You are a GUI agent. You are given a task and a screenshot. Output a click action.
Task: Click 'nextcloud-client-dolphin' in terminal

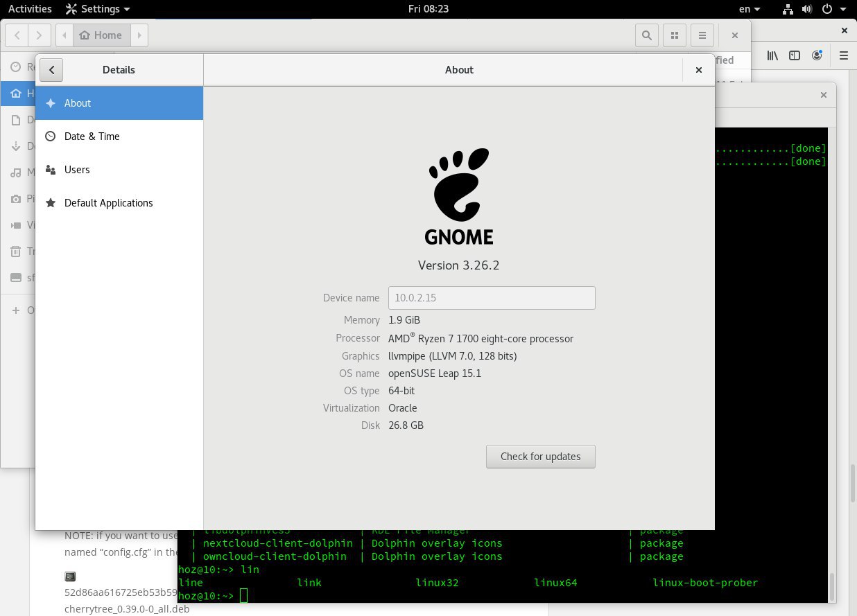278,543
